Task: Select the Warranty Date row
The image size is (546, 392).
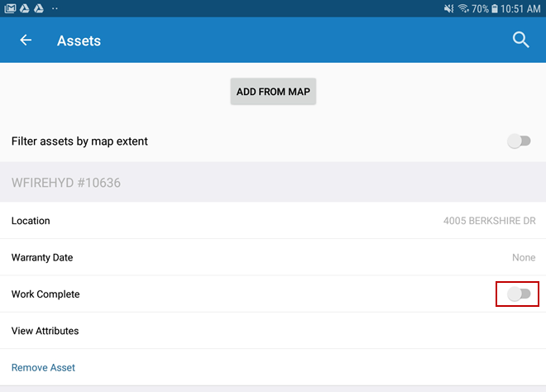Action: tap(42, 257)
